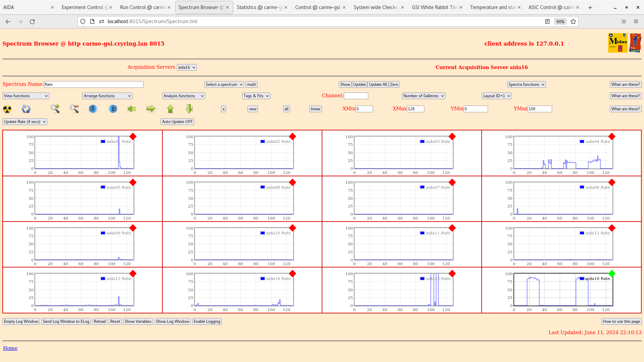The image size is (644, 362).
Task: Click the Update All button
Action: pyautogui.click(x=378, y=84)
